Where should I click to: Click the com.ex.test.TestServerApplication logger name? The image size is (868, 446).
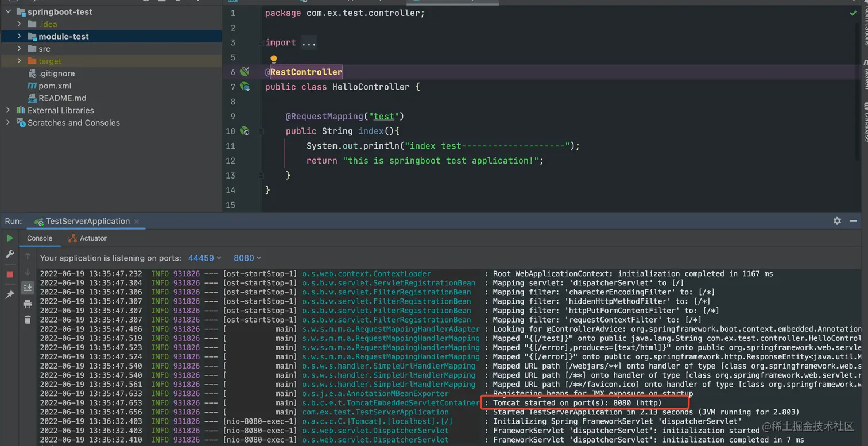[x=375, y=412]
